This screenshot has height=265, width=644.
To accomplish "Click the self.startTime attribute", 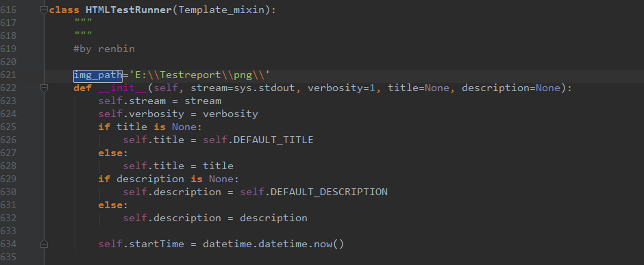I will pos(141,244).
